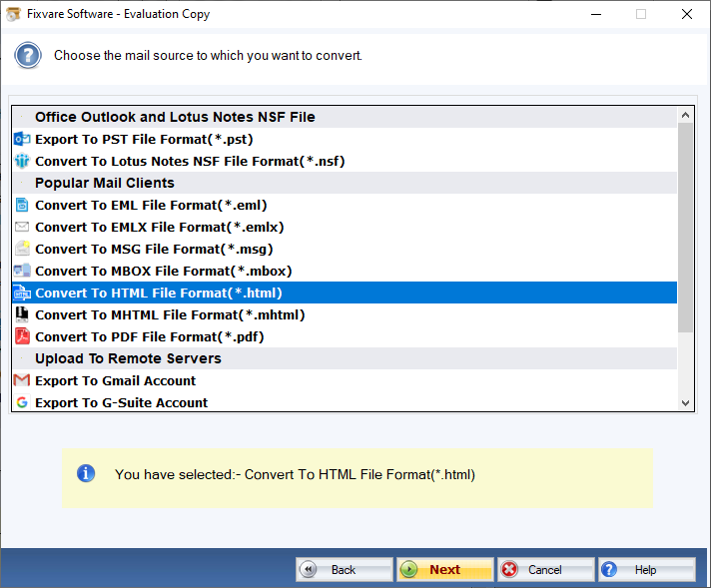Cancel the conversion wizard
The image size is (711, 588).
545,569
